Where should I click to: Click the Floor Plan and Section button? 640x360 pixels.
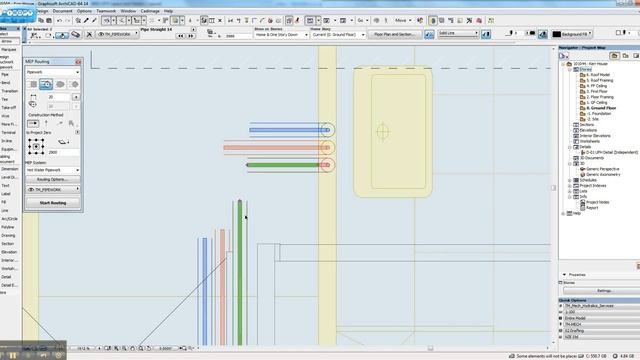pyautogui.click(x=394, y=35)
